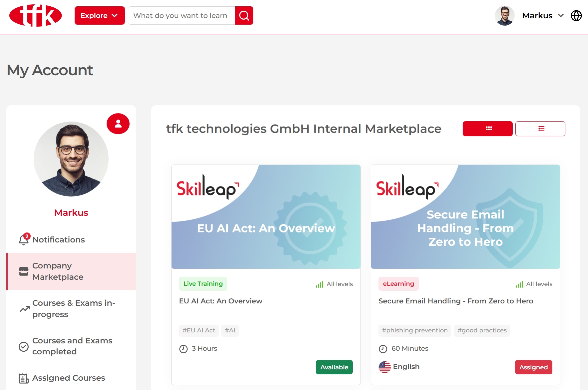Click the green Available button
The height and width of the screenshot is (390, 588).
coord(334,367)
